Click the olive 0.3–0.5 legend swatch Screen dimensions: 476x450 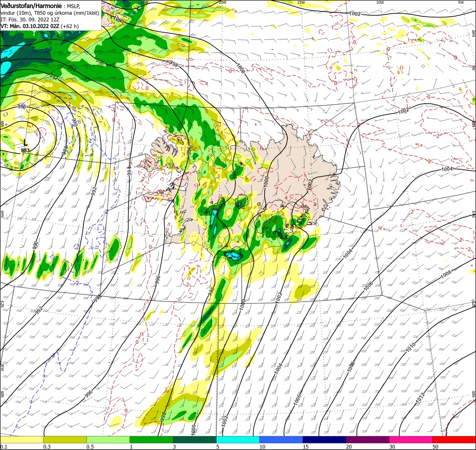tap(65, 440)
